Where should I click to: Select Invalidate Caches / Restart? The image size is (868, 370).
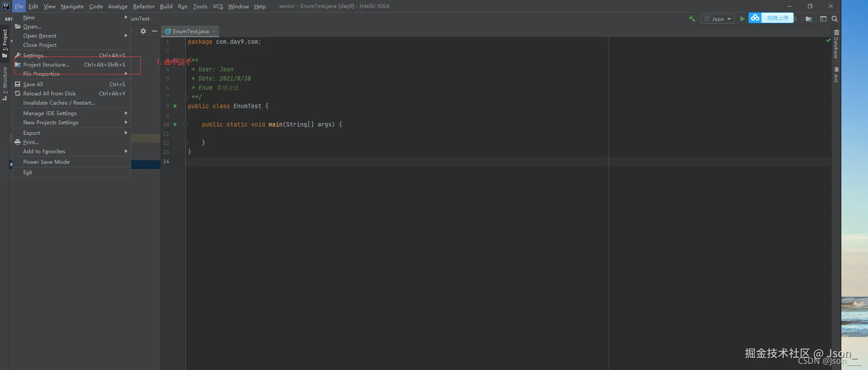coord(59,103)
